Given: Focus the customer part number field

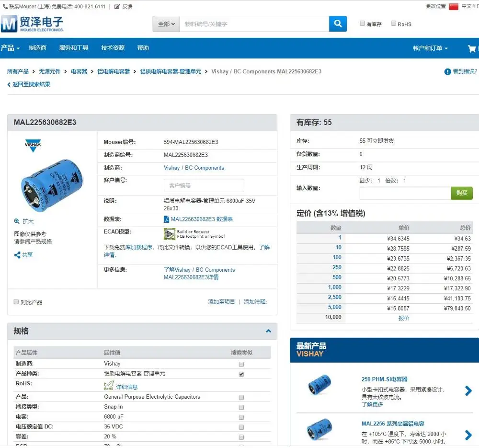Looking at the screenshot, I should pyautogui.click(x=204, y=185).
